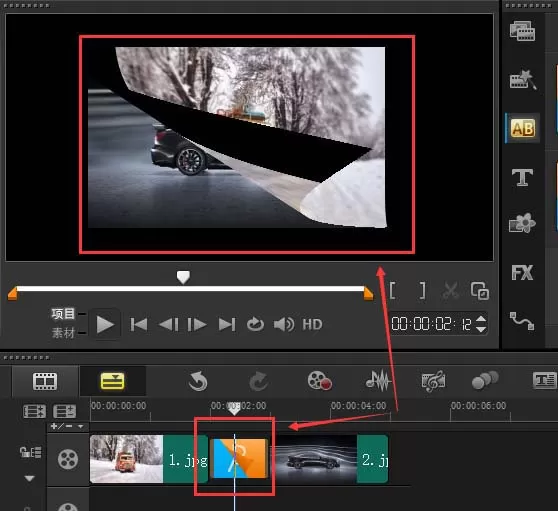Expand the add/remove tracks dropdown arrow

pyautogui.click(x=81, y=426)
